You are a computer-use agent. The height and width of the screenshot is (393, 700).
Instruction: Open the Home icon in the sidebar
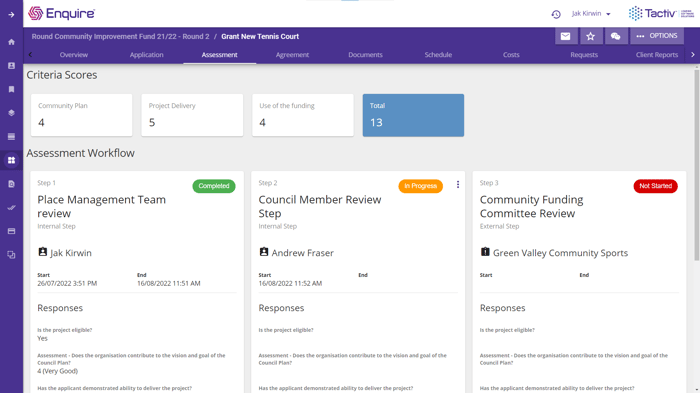(x=11, y=42)
